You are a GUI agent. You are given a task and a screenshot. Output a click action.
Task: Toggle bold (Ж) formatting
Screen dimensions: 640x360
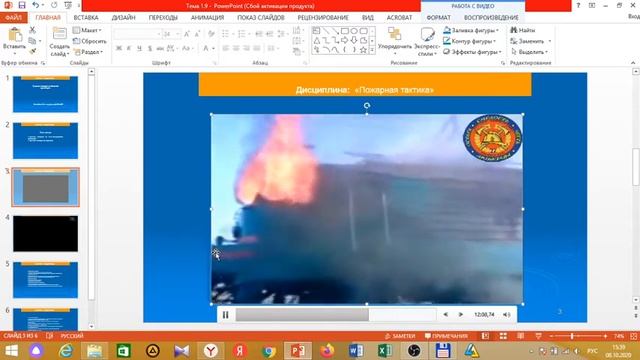click(x=119, y=48)
